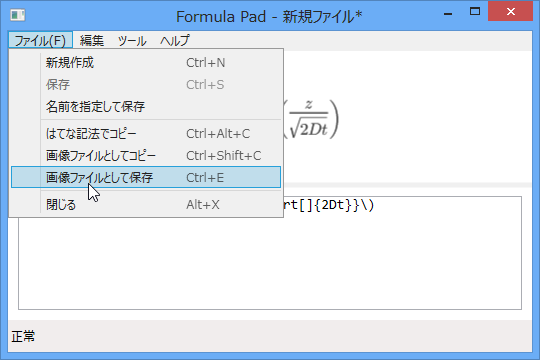This screenshot has width=540, height=360.
Task: Choose 名前を指定して保存
Action: pos(146,107)
